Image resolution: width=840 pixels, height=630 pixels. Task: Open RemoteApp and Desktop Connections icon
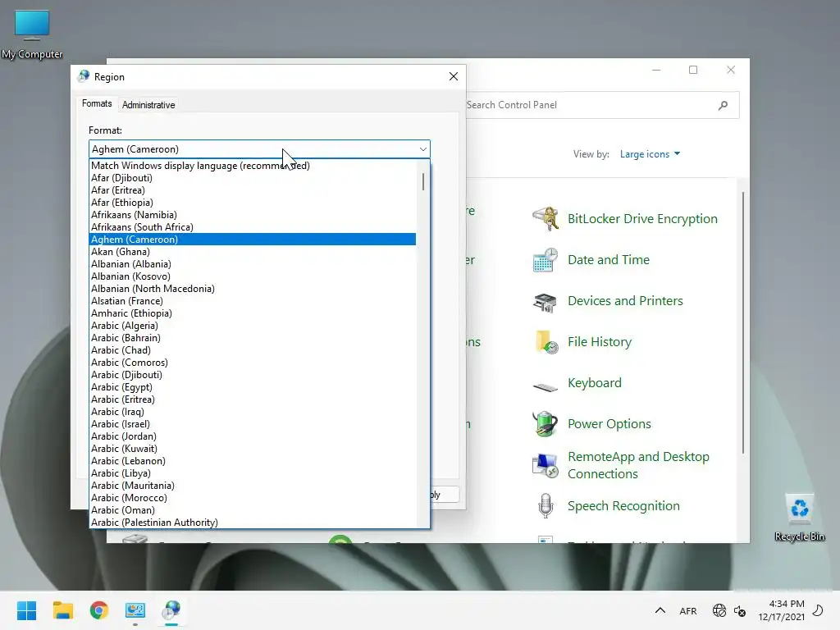pyautogui.click(x=546, y=465)
